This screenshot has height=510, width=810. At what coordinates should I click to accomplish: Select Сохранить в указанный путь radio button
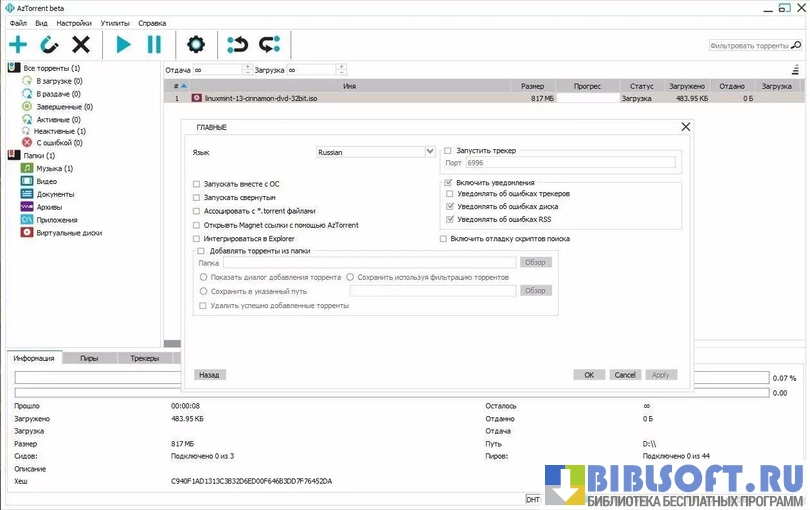[204, 291]
